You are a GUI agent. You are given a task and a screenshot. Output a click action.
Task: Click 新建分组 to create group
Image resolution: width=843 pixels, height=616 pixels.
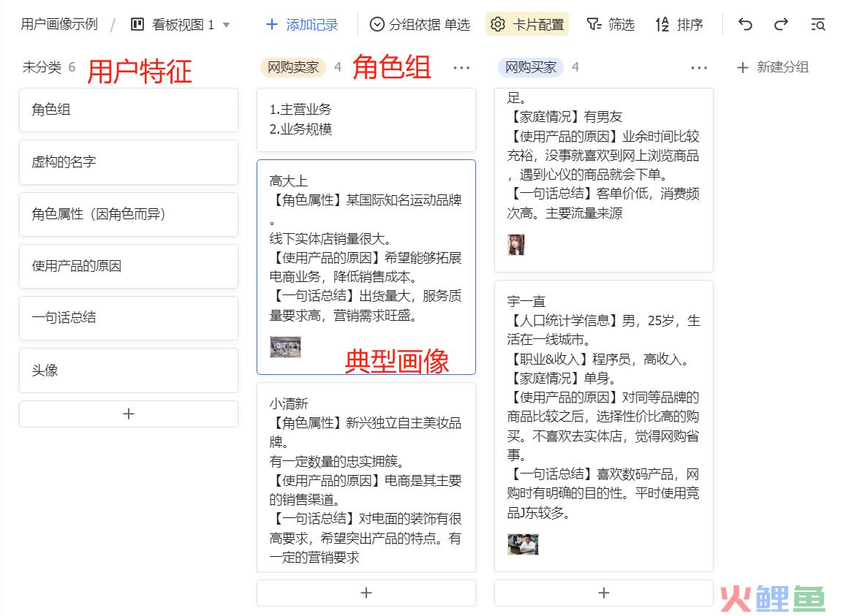point(773,67)
